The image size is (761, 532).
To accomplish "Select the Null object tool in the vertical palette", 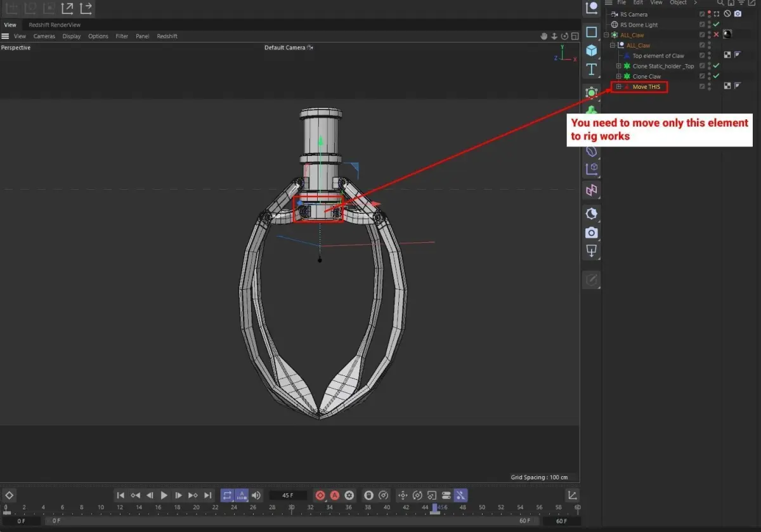I will coord(591,8).
